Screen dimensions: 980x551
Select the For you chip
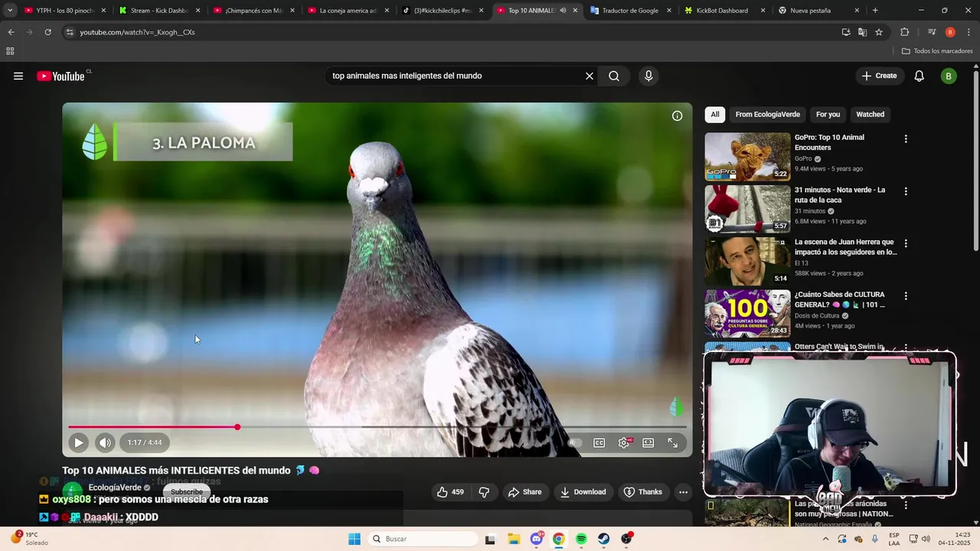point(828,115)
